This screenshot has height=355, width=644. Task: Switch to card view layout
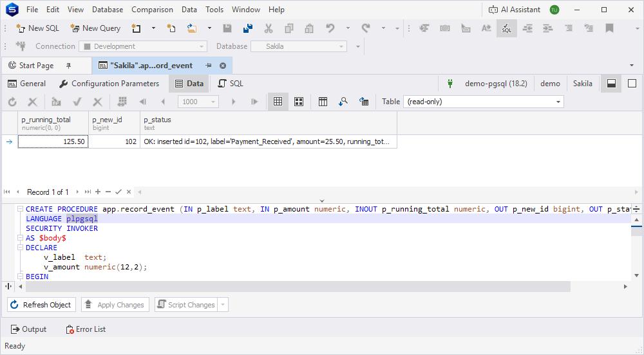coord(299,102)
